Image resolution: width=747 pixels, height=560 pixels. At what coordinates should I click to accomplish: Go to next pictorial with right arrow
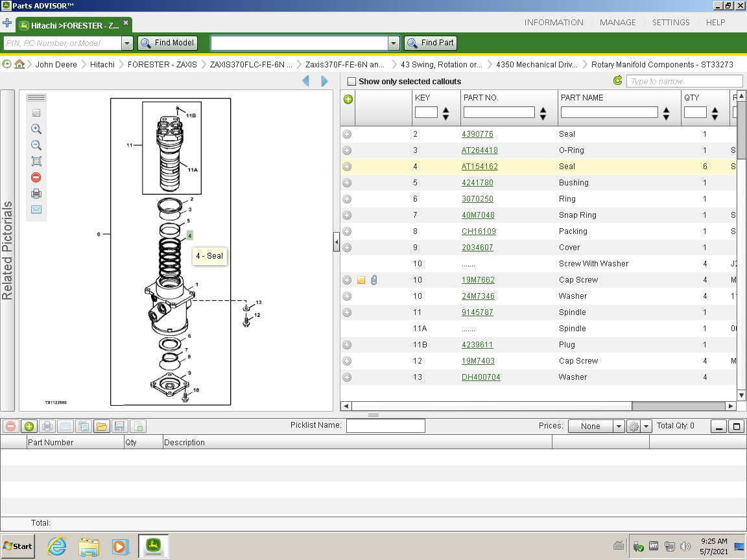325,81
